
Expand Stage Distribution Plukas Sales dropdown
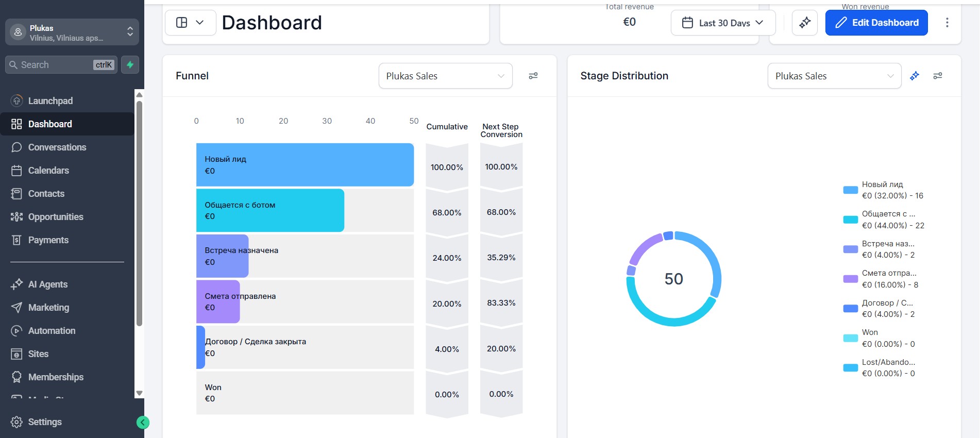(x=834, y=76)
